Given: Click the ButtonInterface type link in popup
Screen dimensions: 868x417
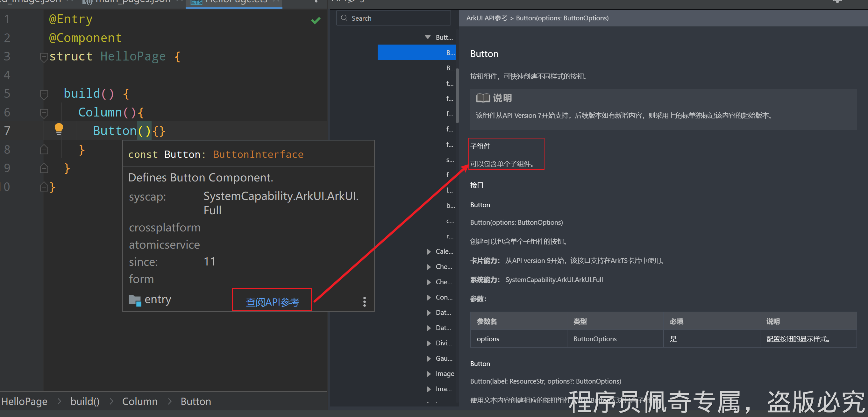Looking at the screenshot, I should pos(258,154).
